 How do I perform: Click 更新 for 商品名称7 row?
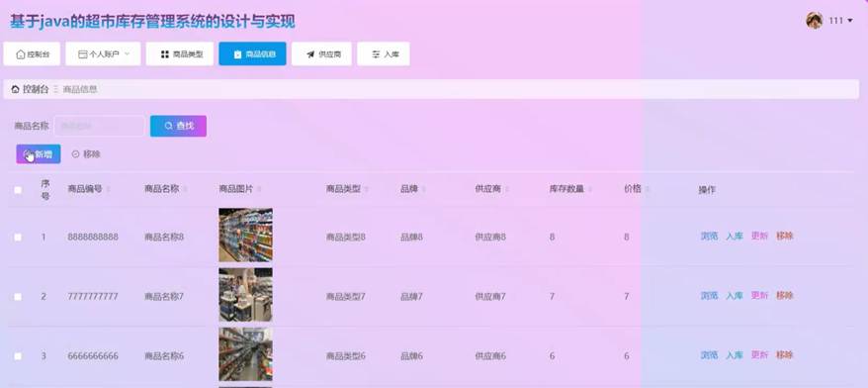point(759,295)
